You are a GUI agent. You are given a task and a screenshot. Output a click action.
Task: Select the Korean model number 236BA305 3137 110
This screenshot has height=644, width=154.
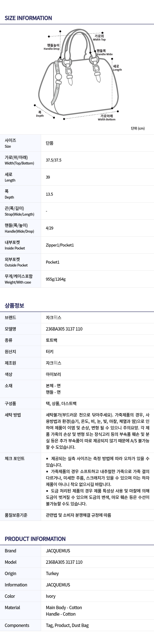64,329
